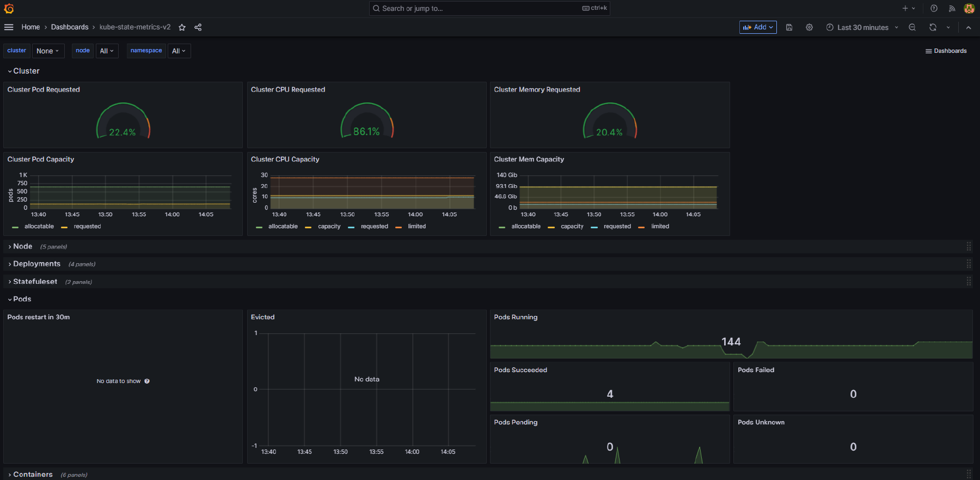Screen dimensions: 980x480
Task: Open Pods Running panel title menu
Action: click(x=516, y=317)
